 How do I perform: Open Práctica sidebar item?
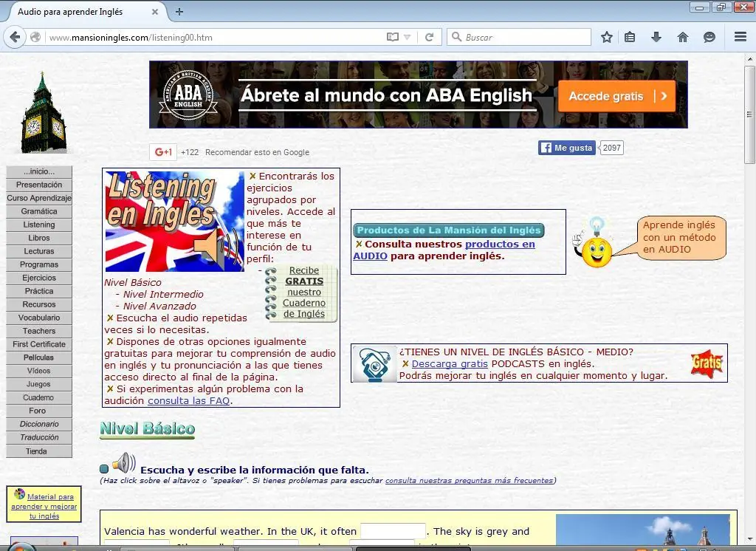tap(39, 291)
